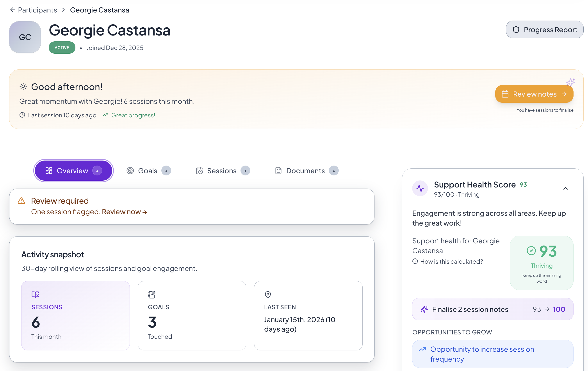Click the book icon in Sessions card

click(35, 294)
